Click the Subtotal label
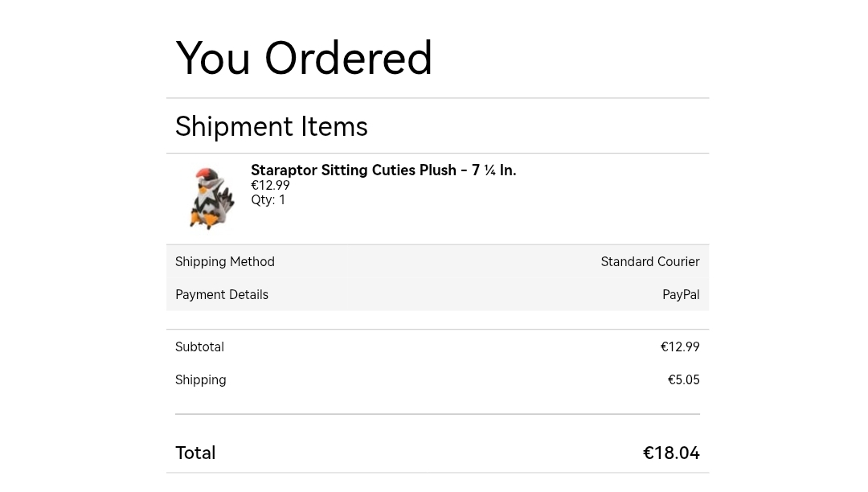This screenshot has height=492, width=868. (199, 347)
